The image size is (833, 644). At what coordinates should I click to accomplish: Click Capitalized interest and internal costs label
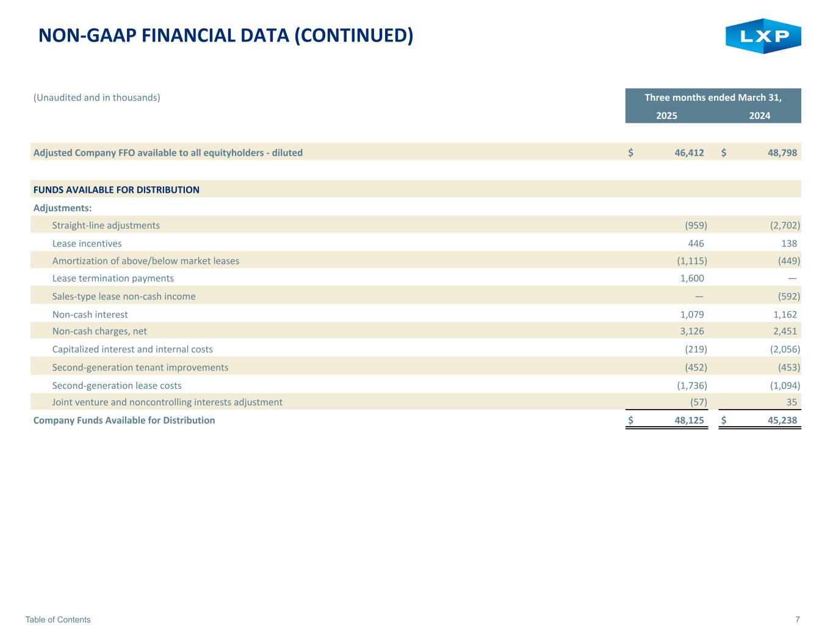132,349
